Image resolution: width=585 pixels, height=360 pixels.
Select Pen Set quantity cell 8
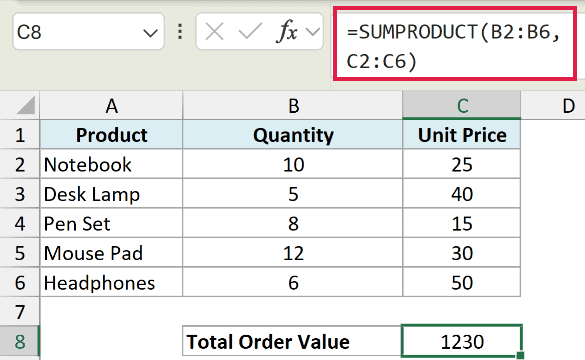(293, 223)
